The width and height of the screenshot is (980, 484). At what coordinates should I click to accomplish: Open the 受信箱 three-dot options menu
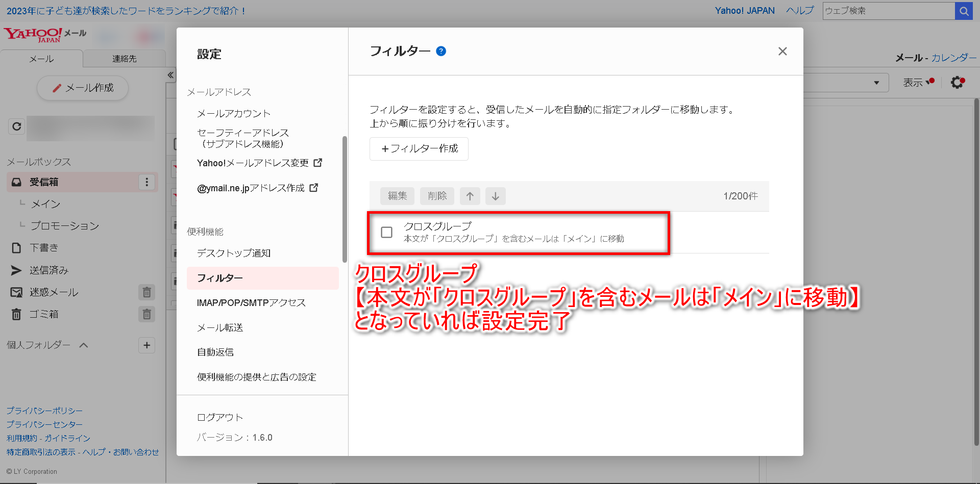[x=146, y=182]
